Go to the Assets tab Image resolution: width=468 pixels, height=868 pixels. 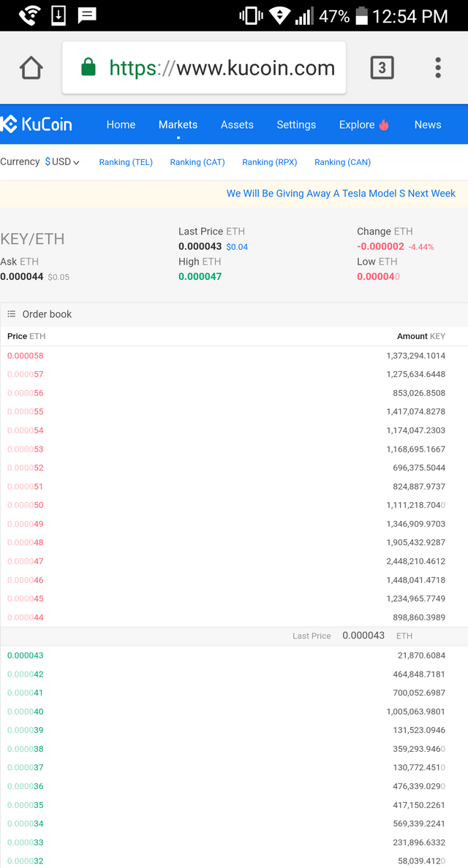pos(237,125)
